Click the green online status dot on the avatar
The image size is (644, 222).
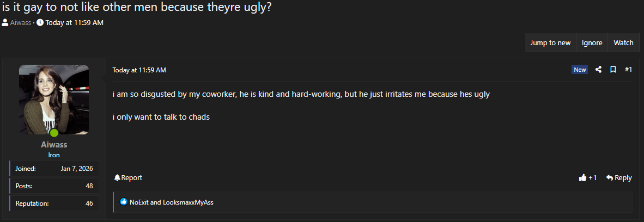point(54,133)
